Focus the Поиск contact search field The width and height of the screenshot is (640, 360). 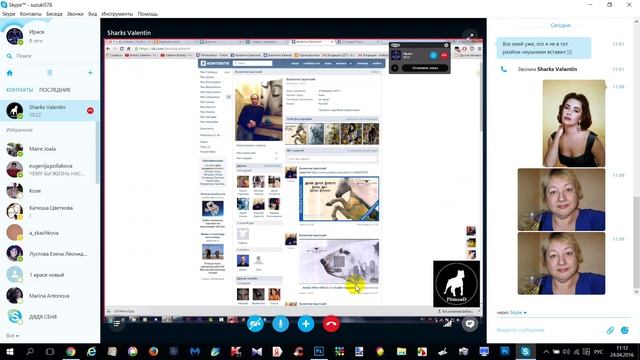click(x=51, y=56)
